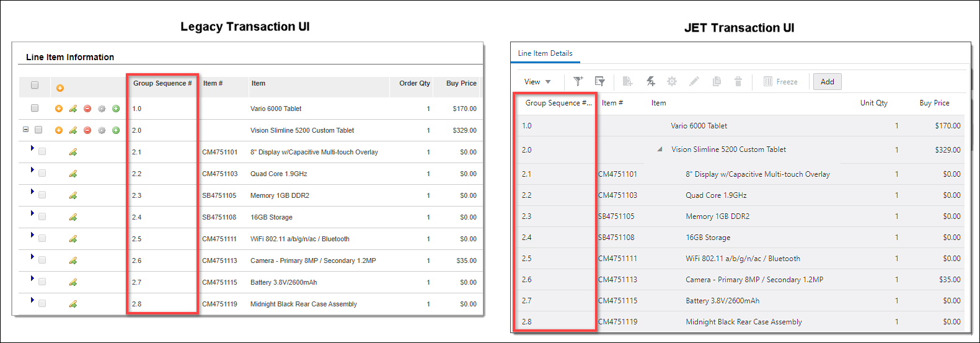Click the JET Camera - Primary 8MP item text
The width and height of the screenshot is (980, 343).
(754, 280)
